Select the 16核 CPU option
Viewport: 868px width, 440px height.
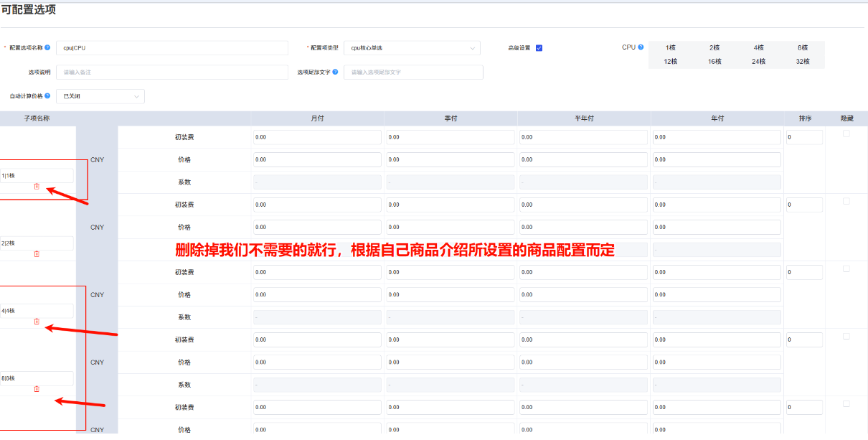(714, 62)
